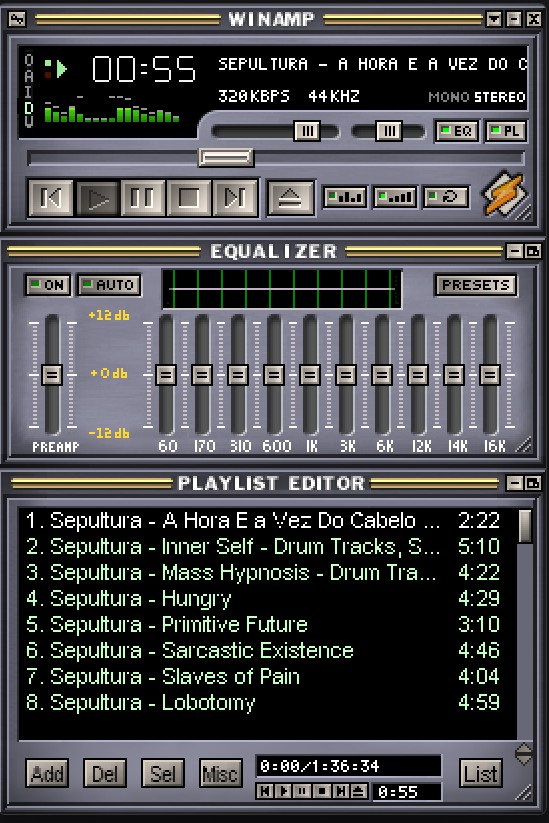Image resolution: width=549 pixels, height=823 pixels.
Task: Open the equalizer PRESETS menu
Action: pos(476,285)
